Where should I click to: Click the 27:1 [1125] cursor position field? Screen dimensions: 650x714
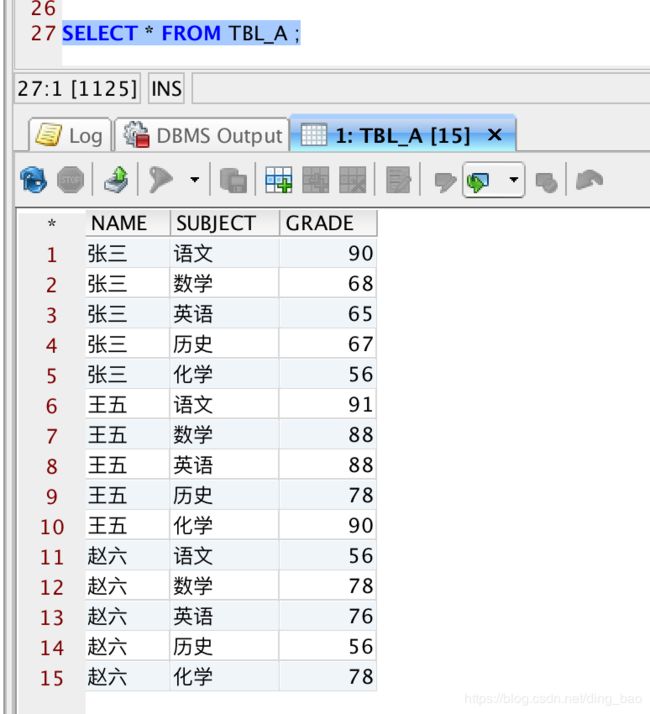click(x=77, y=88)
